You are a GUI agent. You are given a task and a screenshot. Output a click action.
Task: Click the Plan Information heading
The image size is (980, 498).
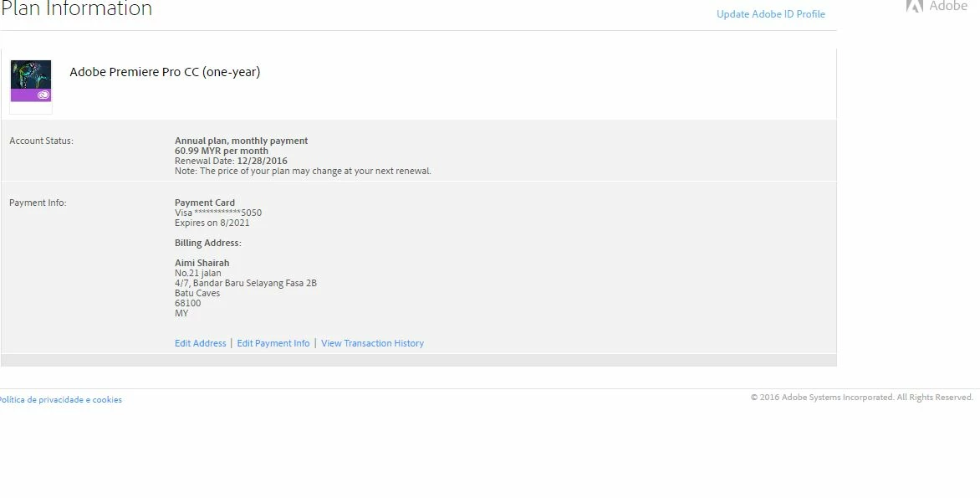point(76,8)
